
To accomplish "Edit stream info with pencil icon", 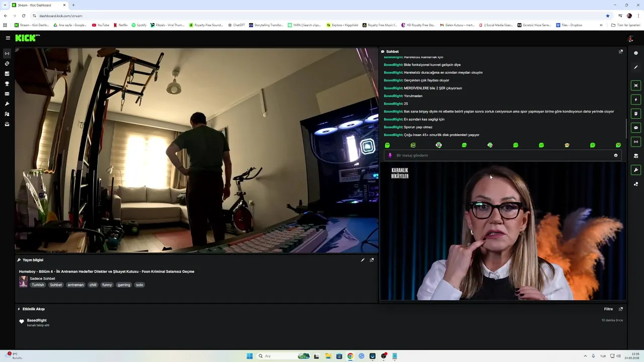I will click(362, 260).
